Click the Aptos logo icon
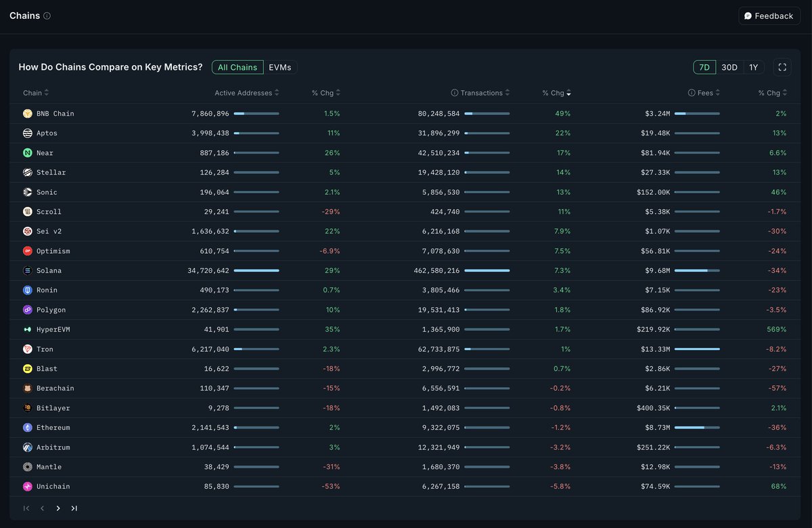The width and height of the screenshot is (812, 528). pos(28,133)
